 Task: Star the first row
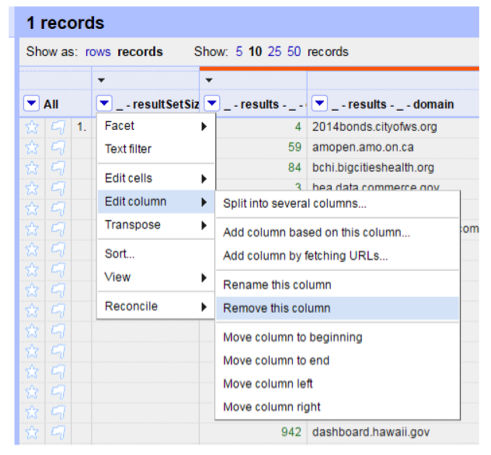point(32,127)
